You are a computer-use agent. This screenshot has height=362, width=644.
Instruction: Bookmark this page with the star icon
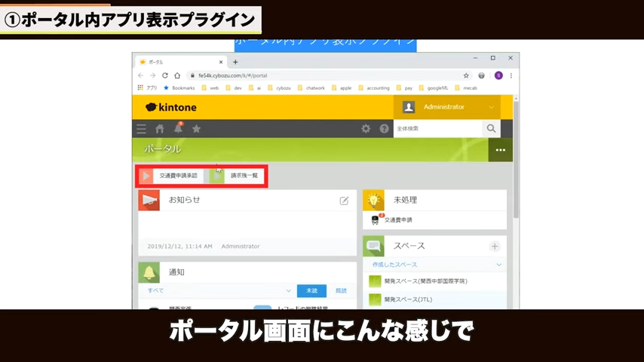(x=466, y=75)
